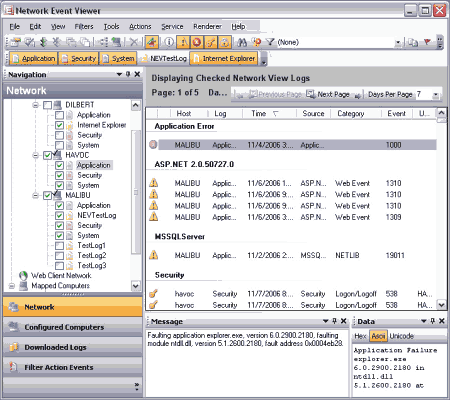Click the binoculars Find icon in toolbar
Viewport: 450px width, 400px height.
click(242, 42)
